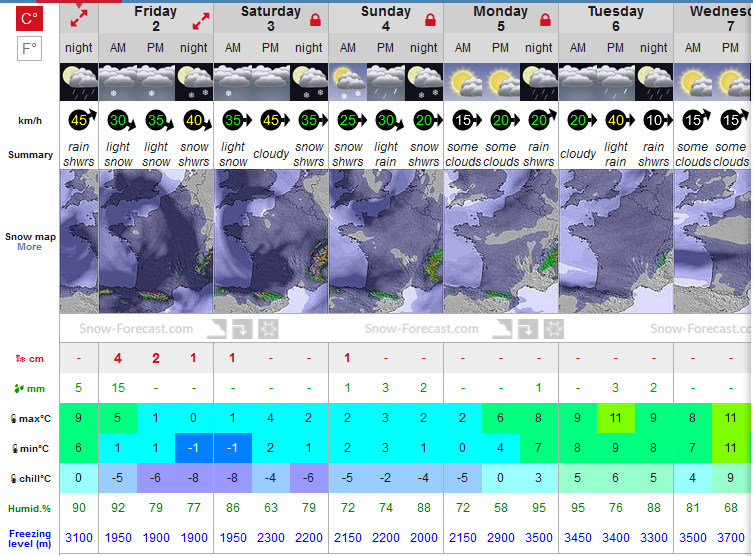Image resolution: width=753 pixels, height=556 pixels.
Task: Click the Monday 5 day header
Action: click(500, 18)
